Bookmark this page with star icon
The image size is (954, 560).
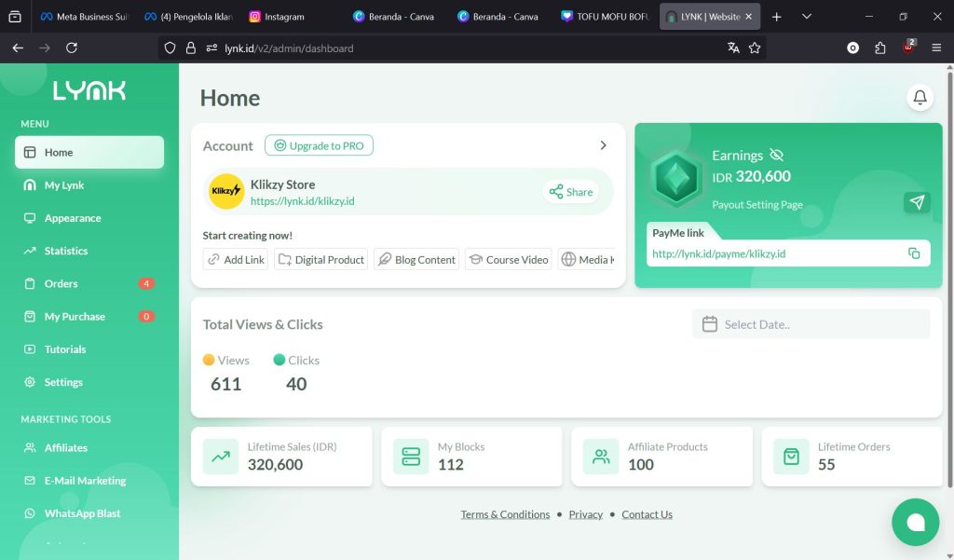755,48
